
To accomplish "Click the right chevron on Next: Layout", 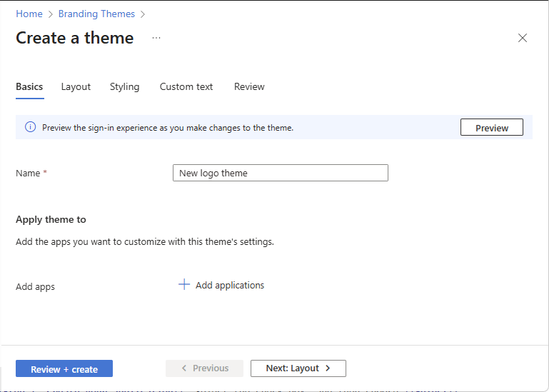I will click(328, 368).
